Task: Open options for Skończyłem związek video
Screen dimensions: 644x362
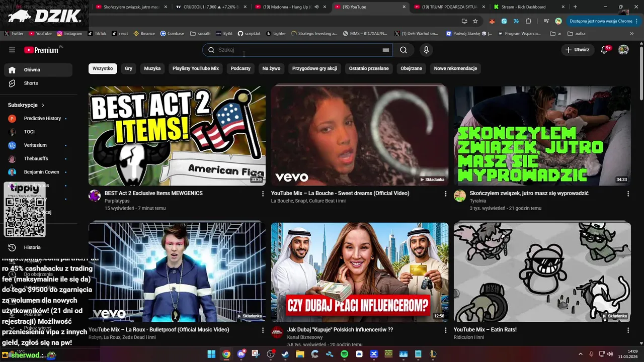Action: [x=628, y=194]
